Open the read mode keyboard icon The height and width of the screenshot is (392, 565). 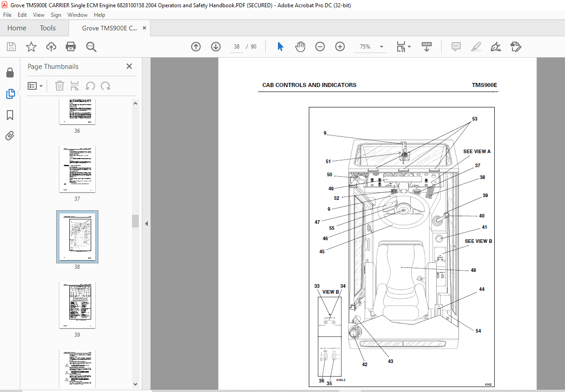(427, 47)
